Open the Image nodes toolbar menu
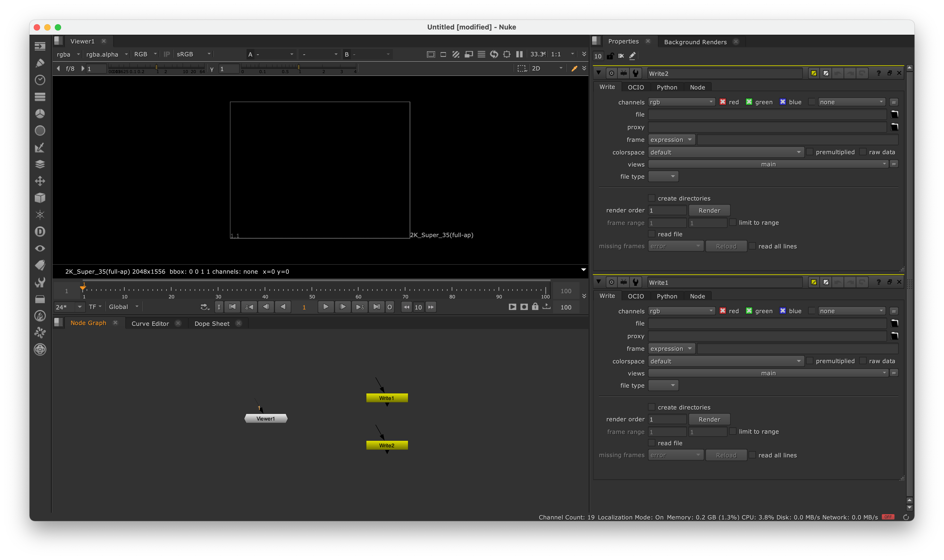 click(x=40, y=46)
